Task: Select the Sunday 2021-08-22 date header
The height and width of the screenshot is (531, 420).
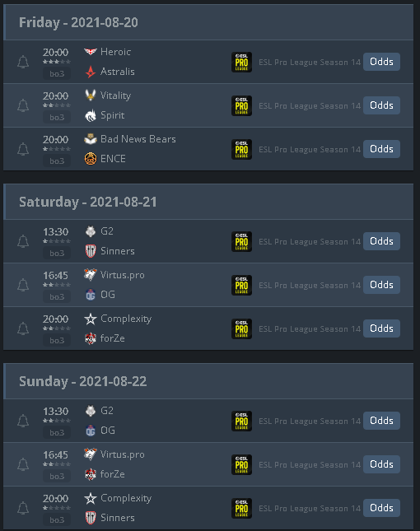Action: (83, 382)
